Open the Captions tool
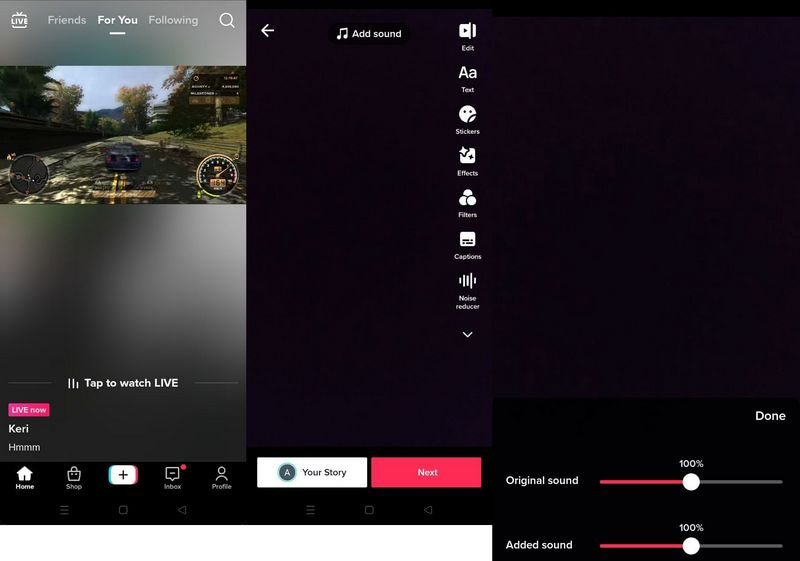The height and width of the screenshot is (561, 800). [467, 245]
